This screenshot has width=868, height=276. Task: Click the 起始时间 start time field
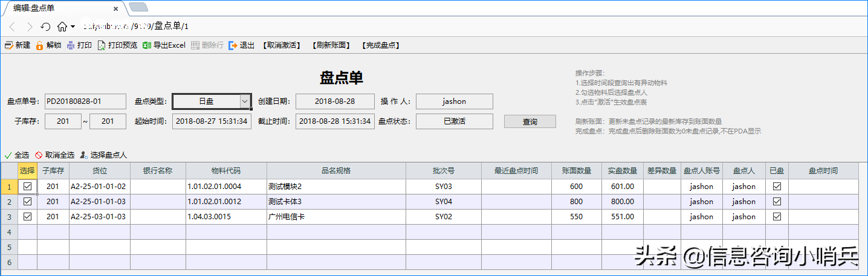[212, 121]
